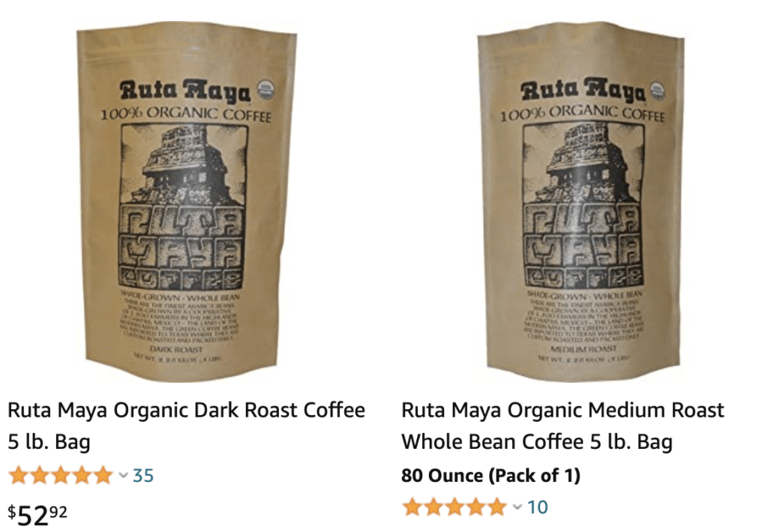Click the USDA organic seal on the Dark Roast bag

click(x=266, y=91)
